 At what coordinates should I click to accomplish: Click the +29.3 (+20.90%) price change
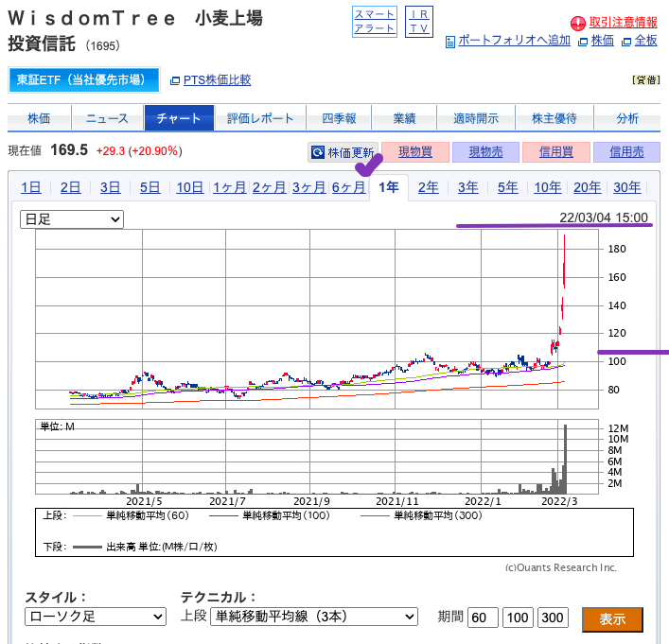139,151
